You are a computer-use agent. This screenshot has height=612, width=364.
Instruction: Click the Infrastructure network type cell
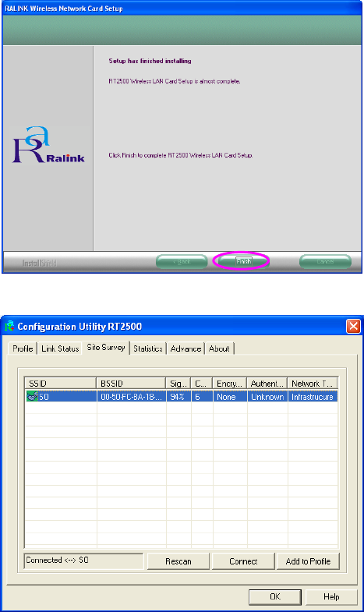point(313,397)
